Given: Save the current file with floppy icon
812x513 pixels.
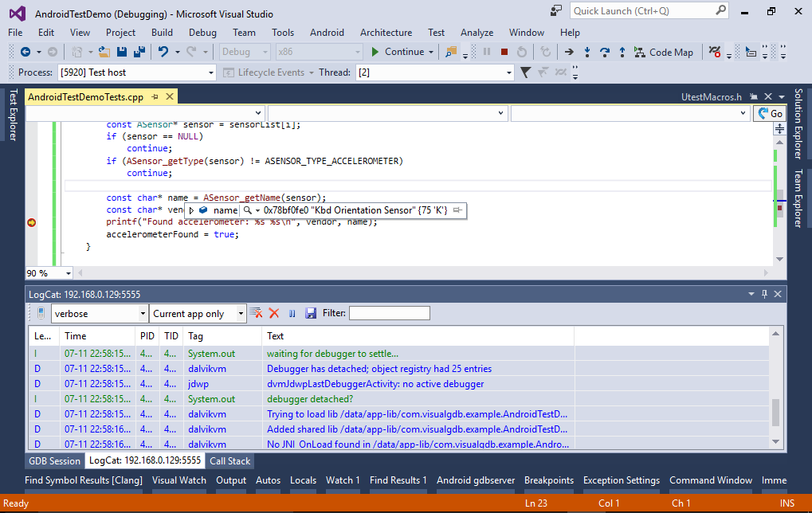Looking at the screenshot, I should pyautogui.click(x=122, y=52).
